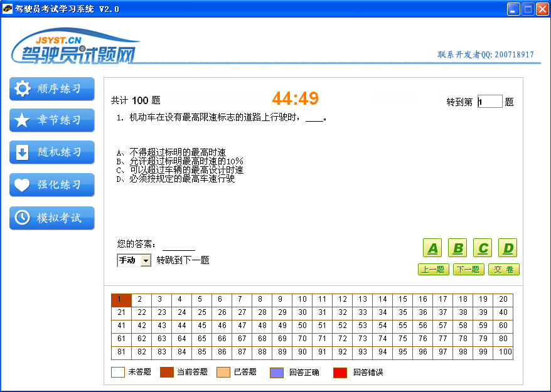Jump to question 95 in grid
Image resolution: width=551 pixels, height=392 pixels.
tap(403, 353)
